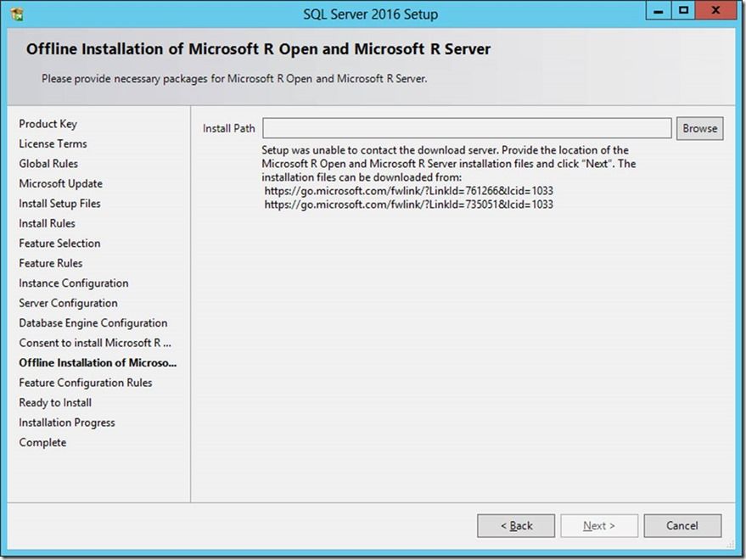
Task: Select the Install Setup Files step
Action: (x=60, y=204)
